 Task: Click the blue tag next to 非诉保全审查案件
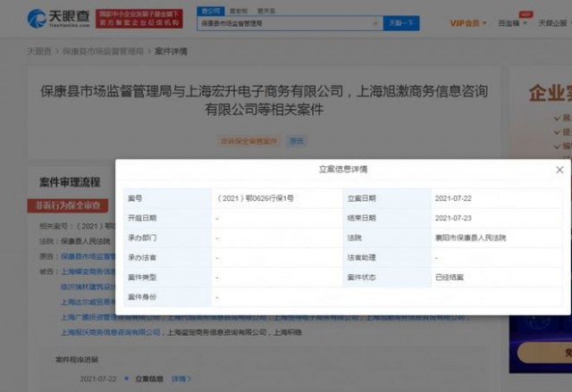point(296,141)
